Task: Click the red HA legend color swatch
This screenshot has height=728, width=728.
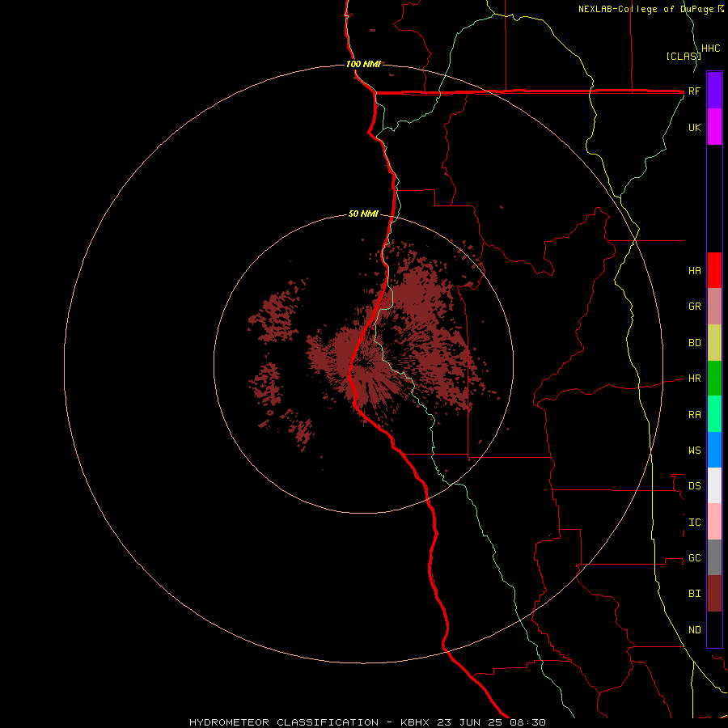Action: tap(714, 270)
